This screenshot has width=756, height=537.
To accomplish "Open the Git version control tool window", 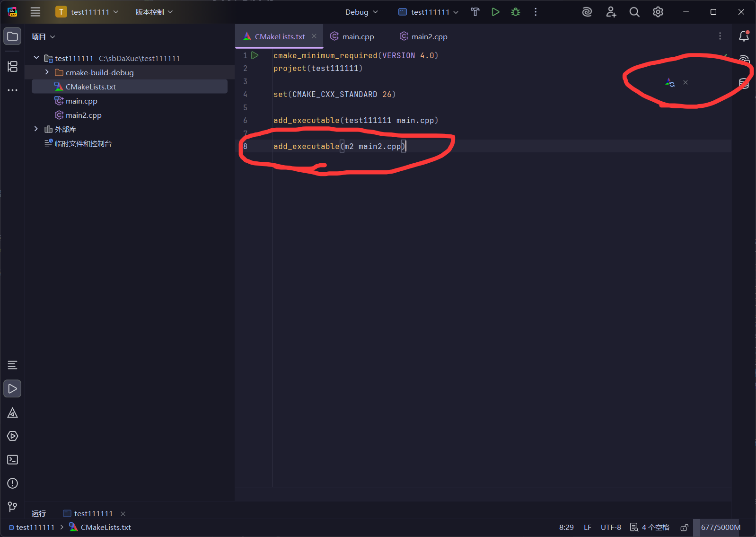I will tap(13, 507).
